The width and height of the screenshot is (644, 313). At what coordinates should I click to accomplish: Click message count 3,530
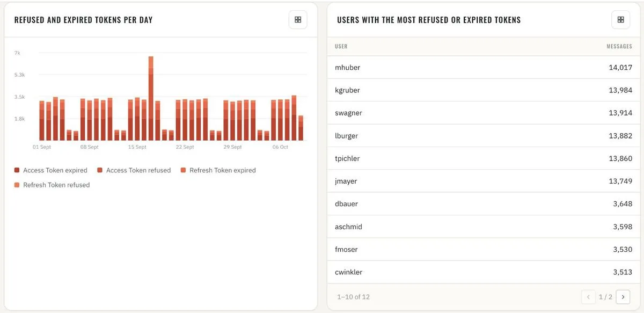623,250
